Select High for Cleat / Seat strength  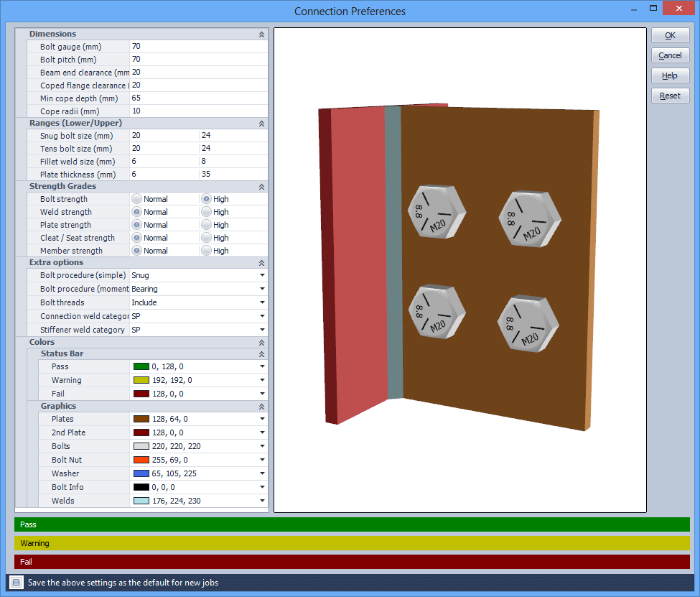coord(206,238)
